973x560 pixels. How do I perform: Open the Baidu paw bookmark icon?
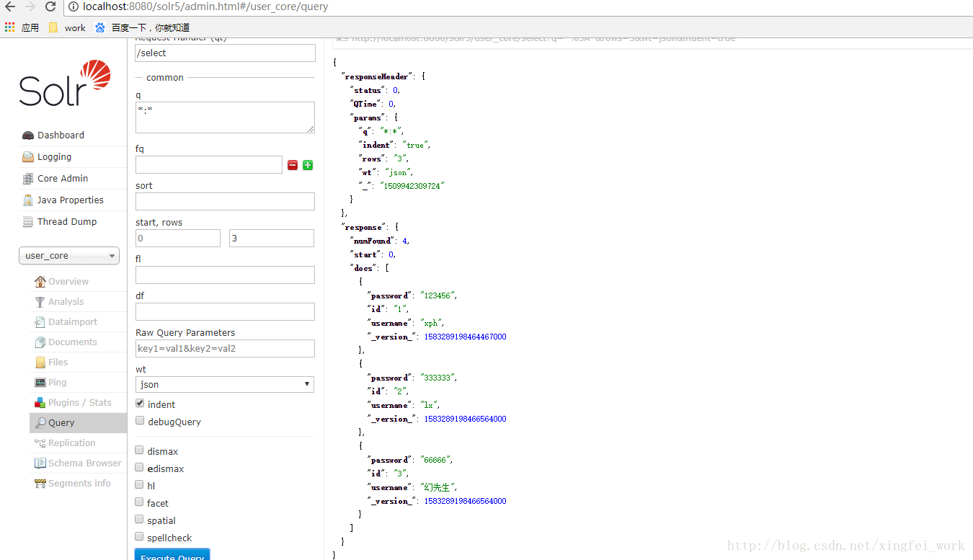click(x=99, y=27)
